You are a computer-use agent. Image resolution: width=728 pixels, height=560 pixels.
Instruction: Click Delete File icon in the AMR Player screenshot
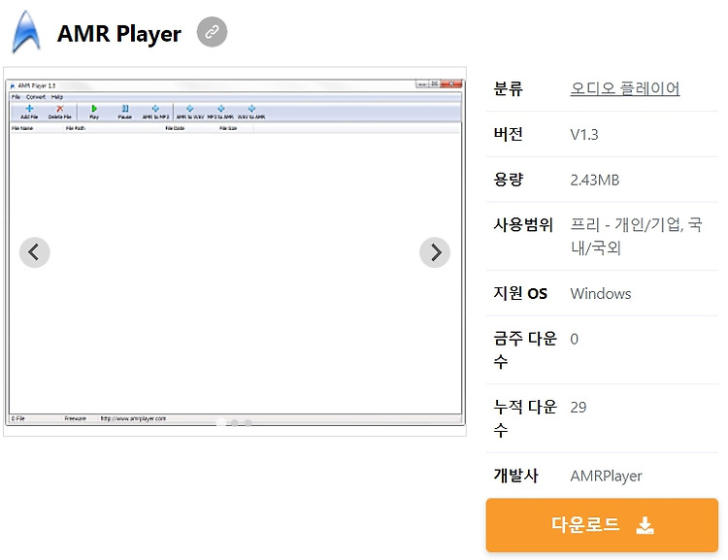tap(59, 112)
